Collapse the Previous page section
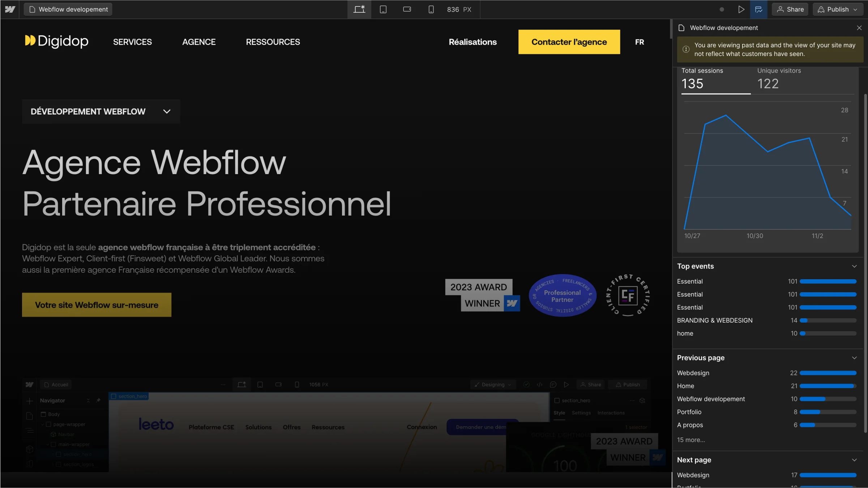The height and width of the screenshot is (488, 868). point(855,358)
